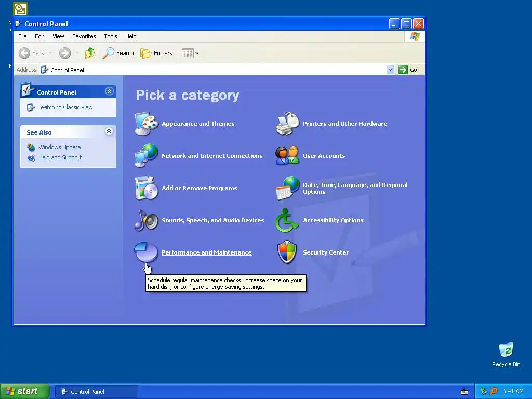Open the address bar dropdown arrow
This screenshot has width=532, height=399.
tap(390, 70)
